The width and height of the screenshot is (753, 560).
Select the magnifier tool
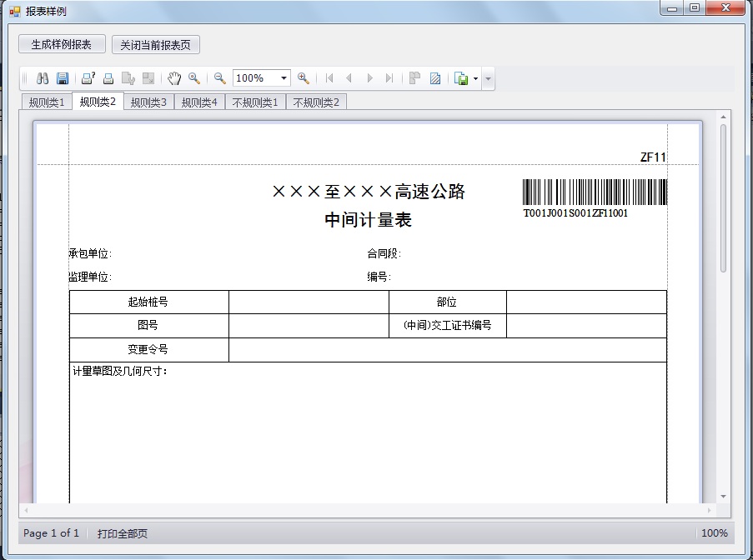point(194,78)
